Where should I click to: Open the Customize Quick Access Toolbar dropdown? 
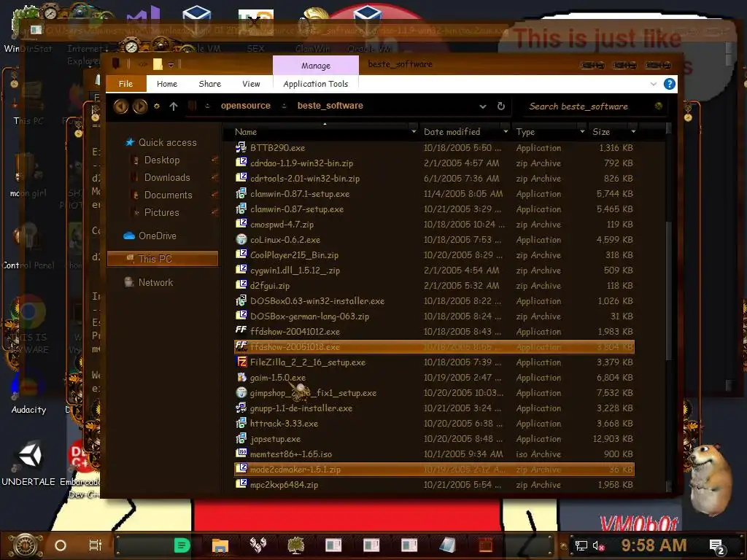pyautogui.click(x=171, y=65)
